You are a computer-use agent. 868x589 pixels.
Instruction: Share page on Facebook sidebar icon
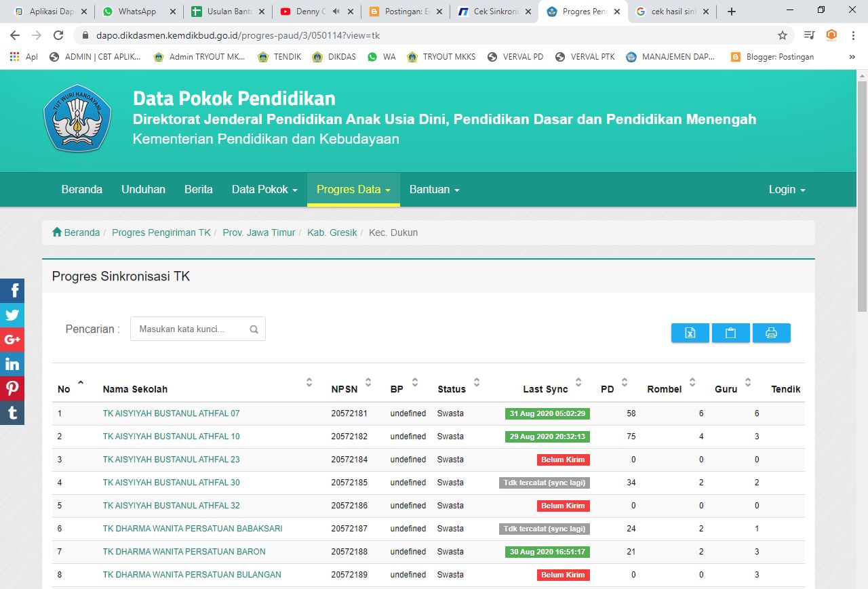pyautogui.click(x=12, y=291)
